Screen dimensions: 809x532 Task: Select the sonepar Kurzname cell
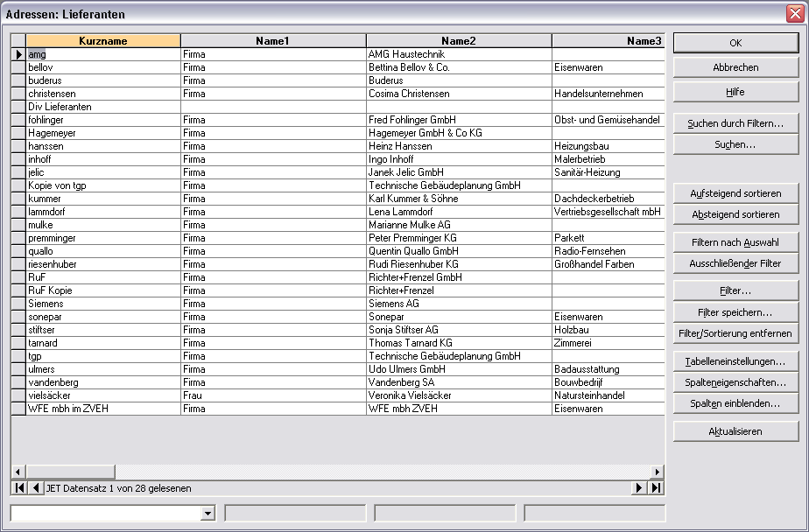pos(103,317)
